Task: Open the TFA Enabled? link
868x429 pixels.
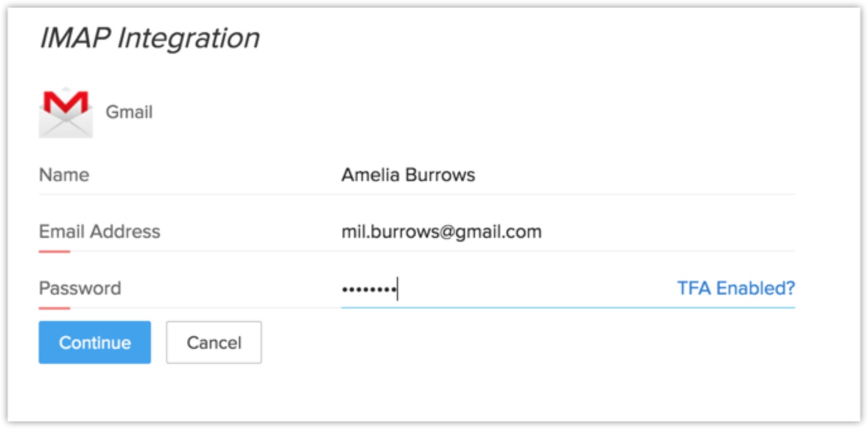Action: tap(736, 288)
